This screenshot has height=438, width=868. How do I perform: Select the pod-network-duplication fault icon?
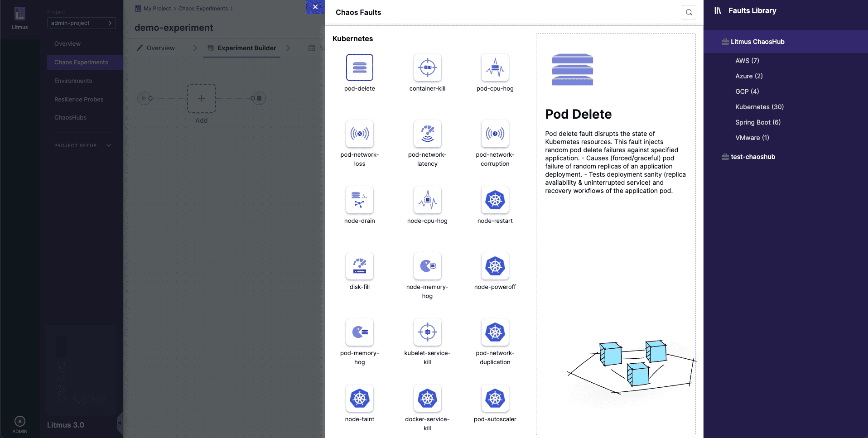pyautogui.click(x=495, y=332)
